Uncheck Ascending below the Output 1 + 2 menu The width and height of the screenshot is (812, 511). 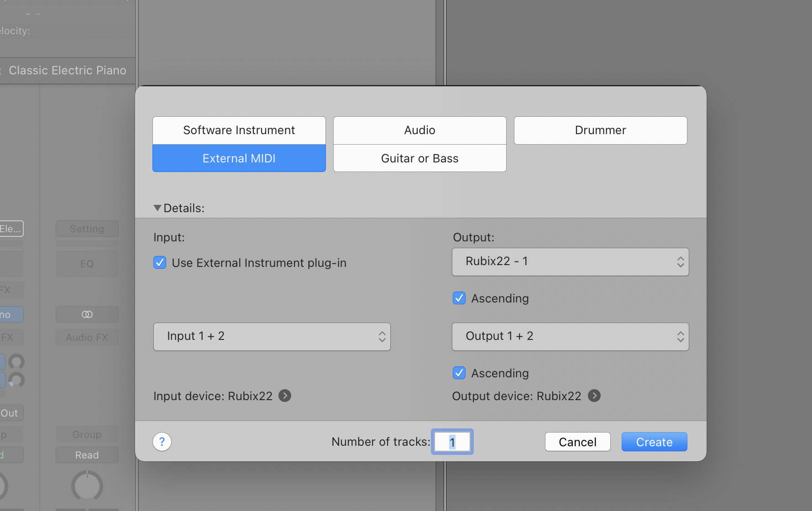click(x=459, y=373)
